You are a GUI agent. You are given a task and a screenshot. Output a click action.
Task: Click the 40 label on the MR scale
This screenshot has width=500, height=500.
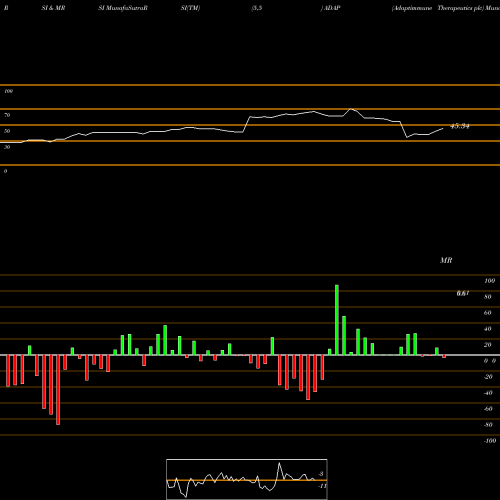pos(488,329)
